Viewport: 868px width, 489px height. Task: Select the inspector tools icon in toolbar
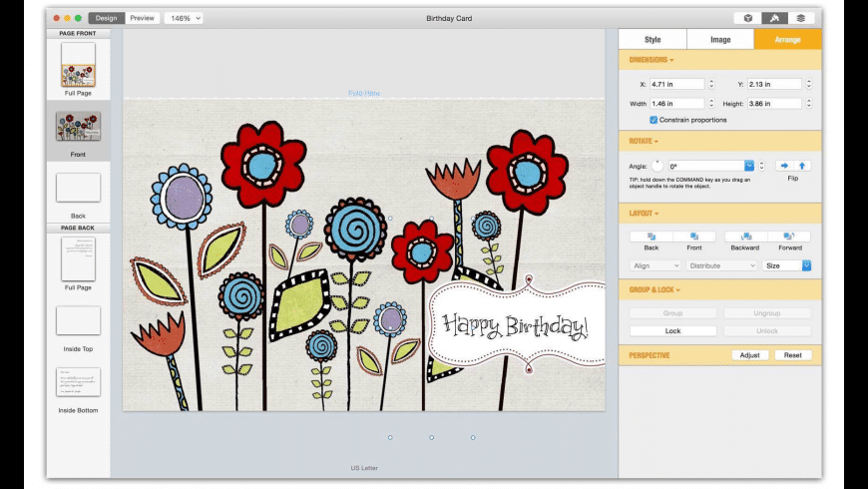[774, 18]
